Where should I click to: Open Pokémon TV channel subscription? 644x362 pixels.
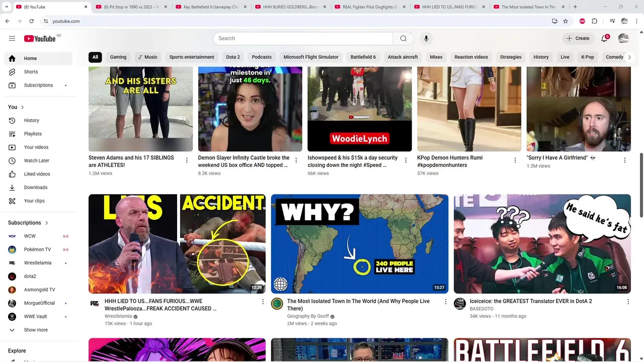coord(38,249)
